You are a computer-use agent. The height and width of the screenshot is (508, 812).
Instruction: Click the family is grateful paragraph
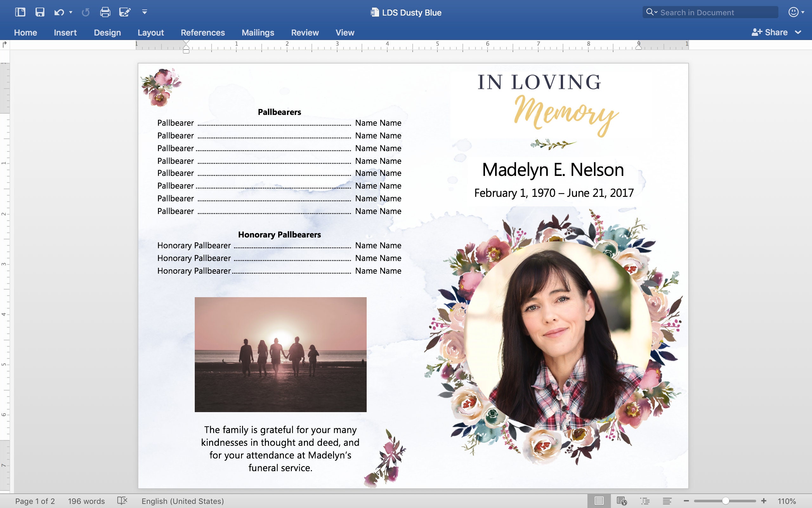pyautogui.click(x=280, y=449)
